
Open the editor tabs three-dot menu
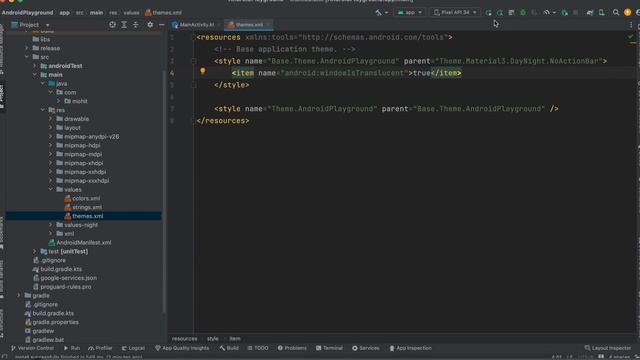pos(631,25)
